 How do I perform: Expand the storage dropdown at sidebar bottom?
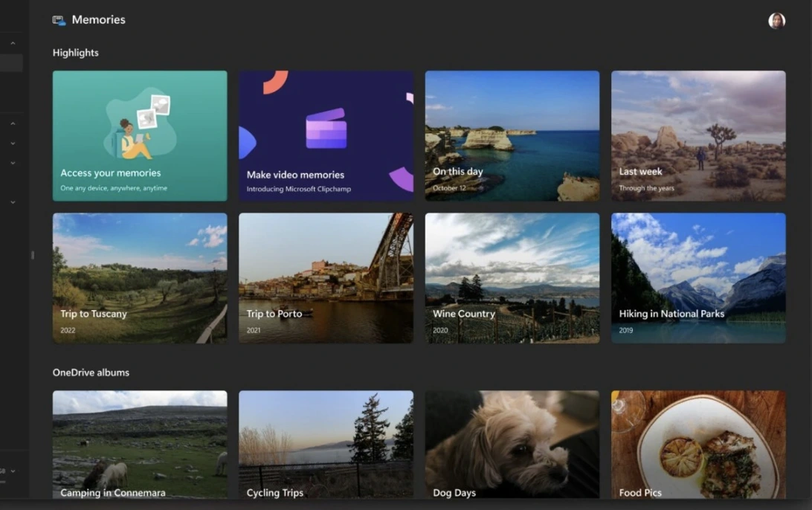[13, 471]
